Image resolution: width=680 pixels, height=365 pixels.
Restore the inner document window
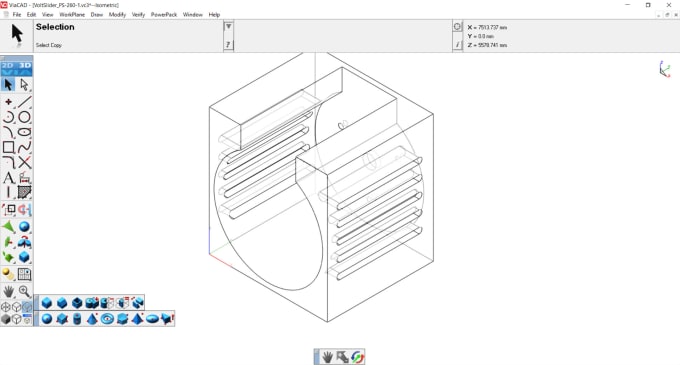point(667,15)
